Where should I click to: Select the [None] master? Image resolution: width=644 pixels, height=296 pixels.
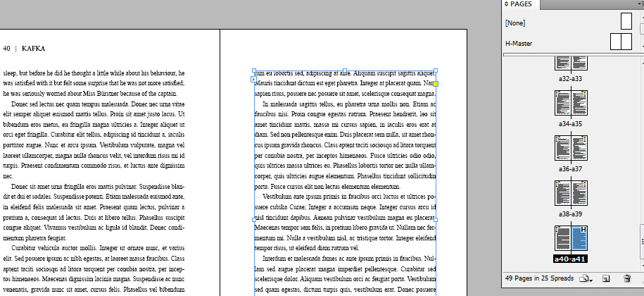pyautogui.click(x=515, y=23)
